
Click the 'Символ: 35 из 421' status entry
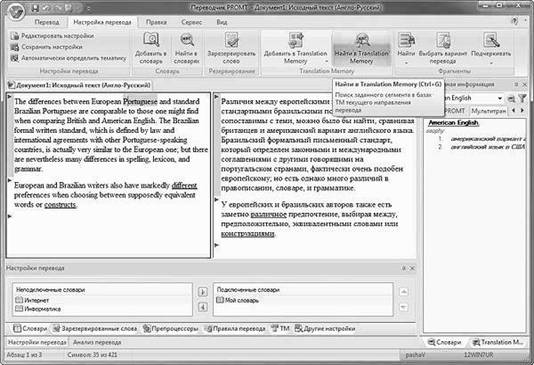pos(92,355)
